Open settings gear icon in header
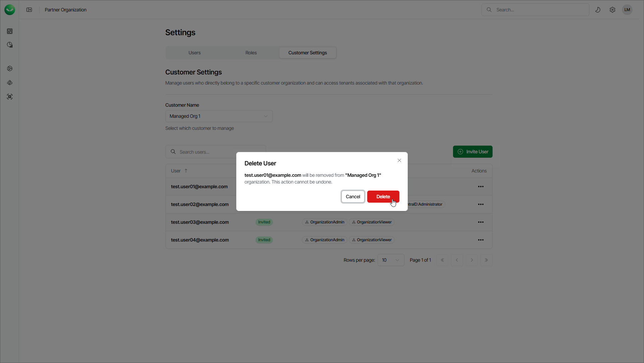Image resolution: width=644 pixels, height=363 pixels. click(613, 10)
